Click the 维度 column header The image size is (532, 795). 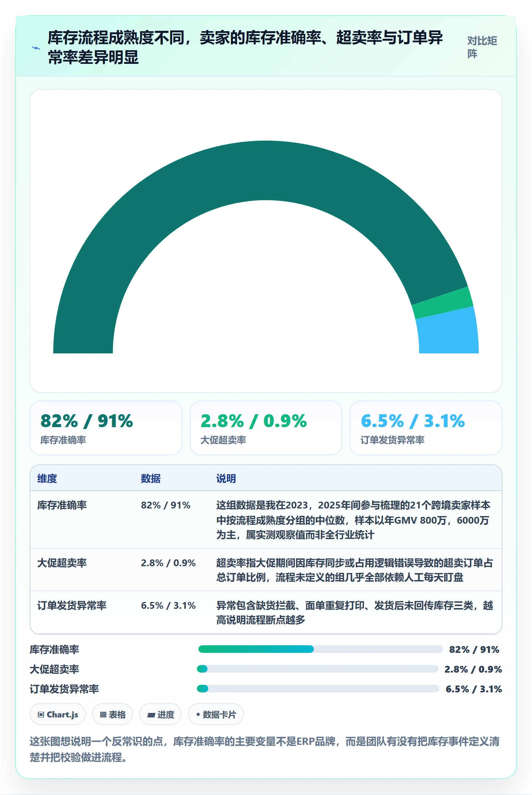47,478
